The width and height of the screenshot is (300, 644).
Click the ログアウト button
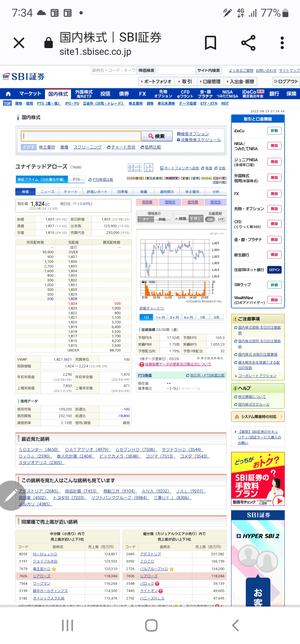click(286, 81)
